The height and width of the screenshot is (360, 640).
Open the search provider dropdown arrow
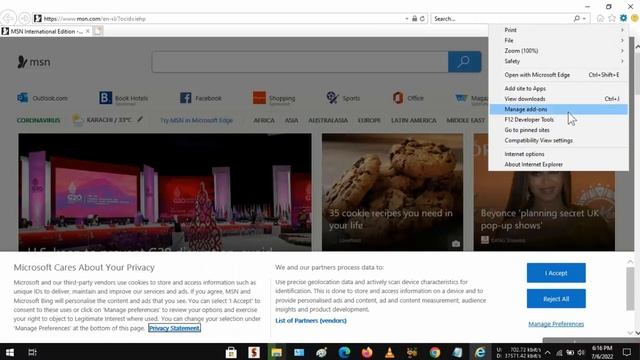pyautogui.click(x=584, y=18)
